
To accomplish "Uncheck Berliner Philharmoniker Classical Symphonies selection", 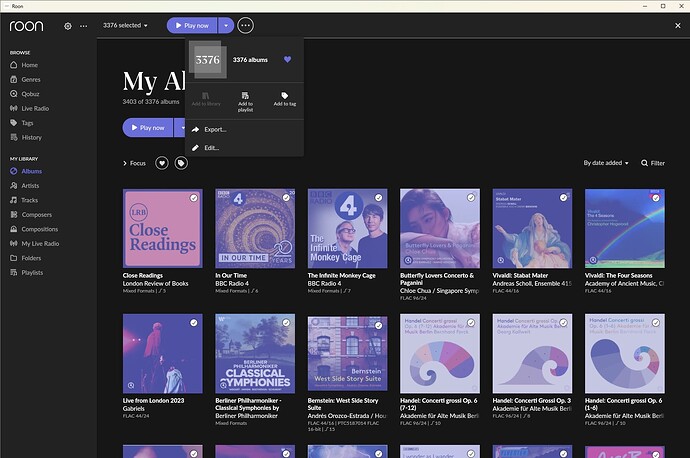I will tap(286, 323).
